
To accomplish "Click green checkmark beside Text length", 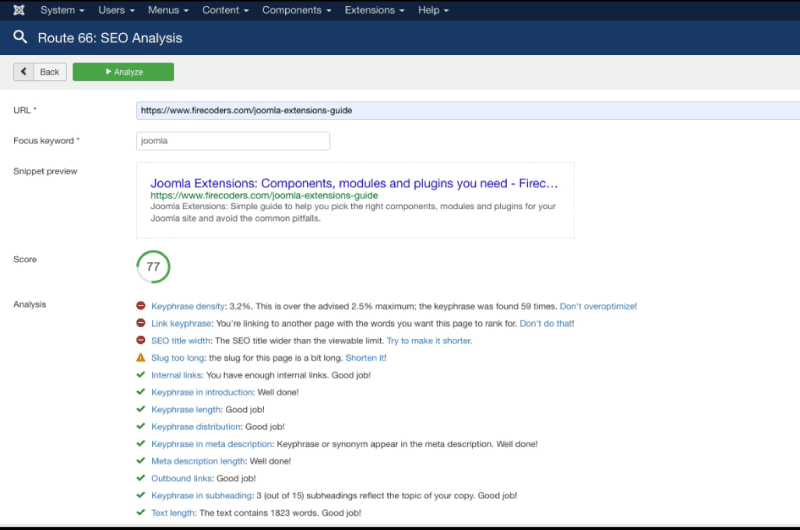I will [141, 512].
